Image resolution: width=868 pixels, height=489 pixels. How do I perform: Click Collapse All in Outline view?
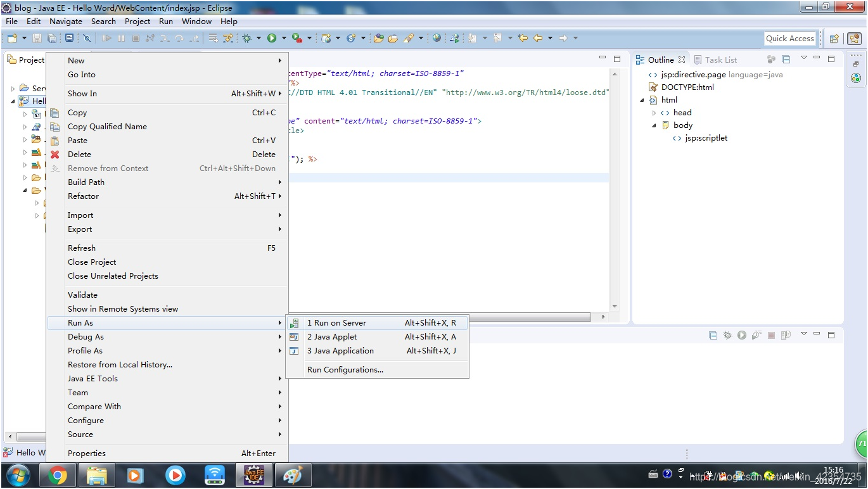coord(786,60)
